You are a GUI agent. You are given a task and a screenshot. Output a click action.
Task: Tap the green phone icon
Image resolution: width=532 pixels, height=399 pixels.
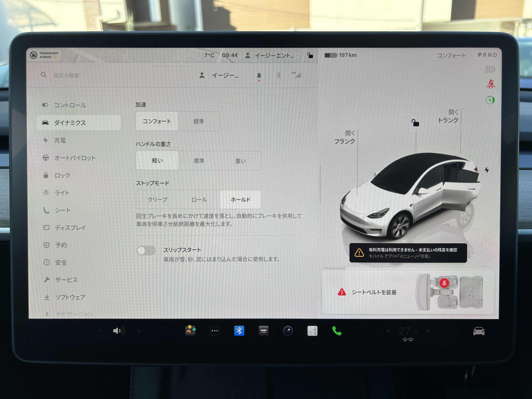point(337,331)
